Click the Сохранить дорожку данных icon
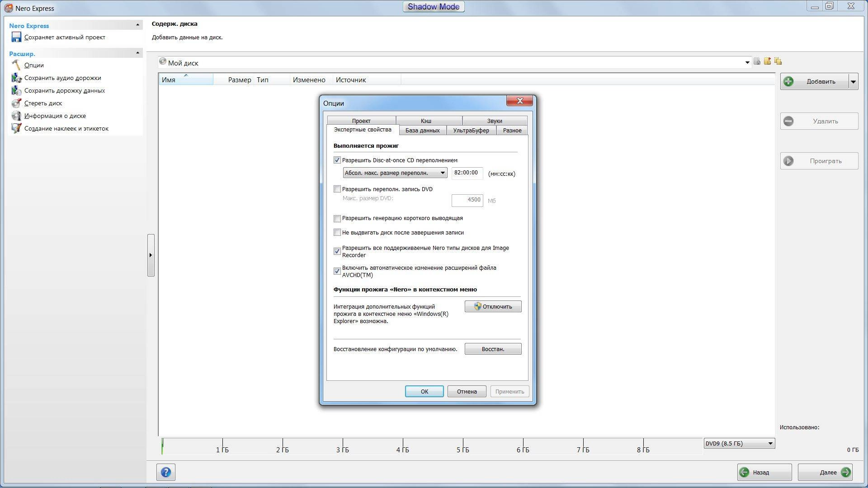 [16, 90]
